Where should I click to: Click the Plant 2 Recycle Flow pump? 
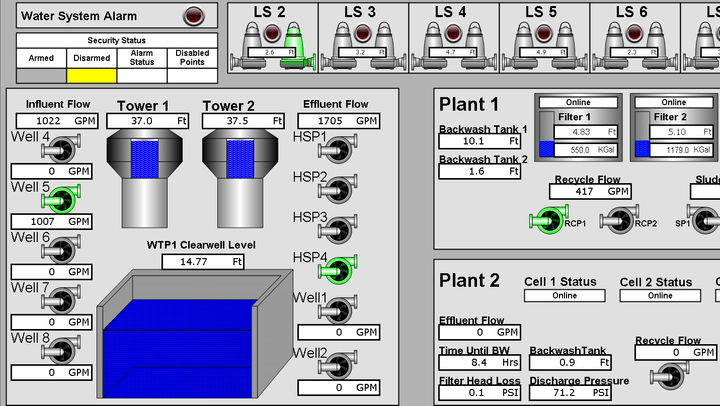[669, 374]
